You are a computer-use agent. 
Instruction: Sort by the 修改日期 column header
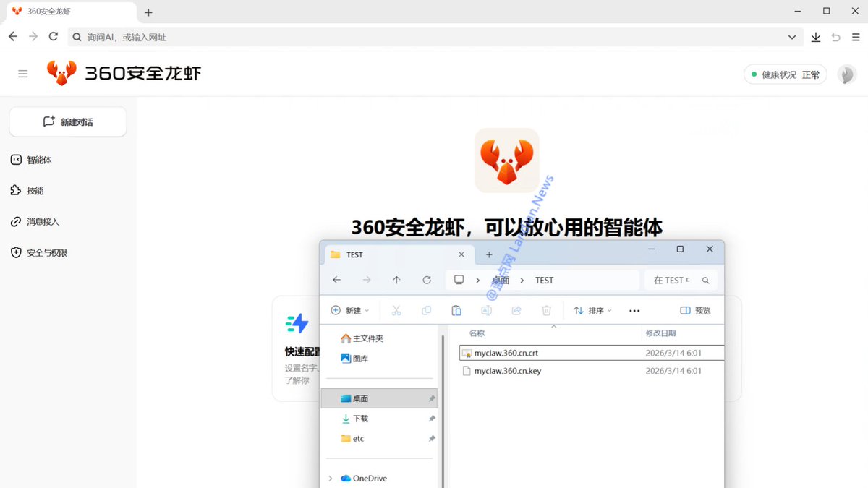click(x=660, y=333)
